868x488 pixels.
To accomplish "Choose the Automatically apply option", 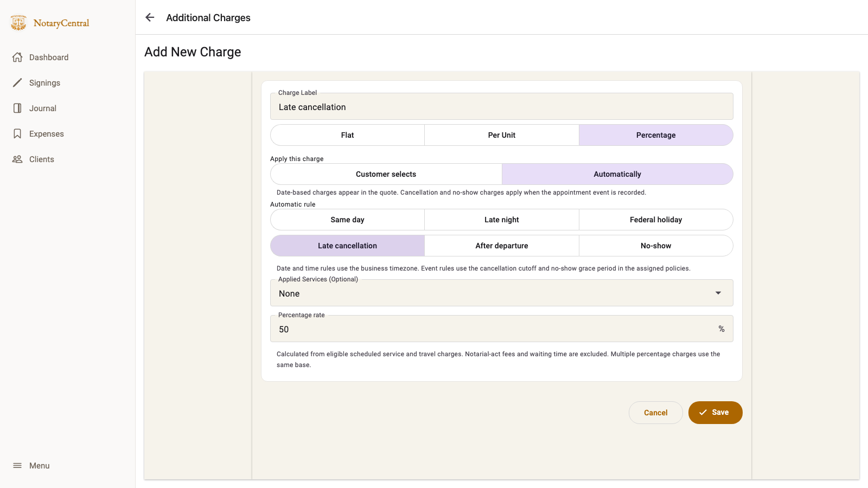I will [617, 174].
